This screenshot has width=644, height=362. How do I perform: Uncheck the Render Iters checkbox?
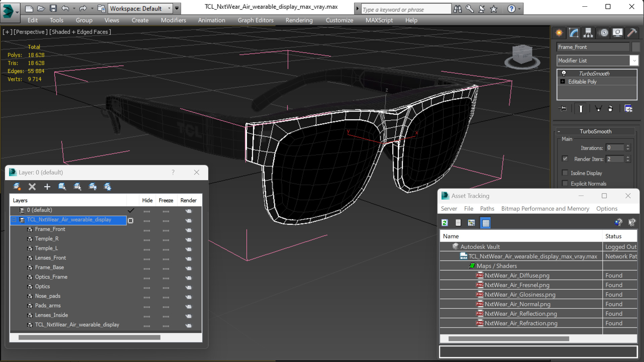coord(565,159)
